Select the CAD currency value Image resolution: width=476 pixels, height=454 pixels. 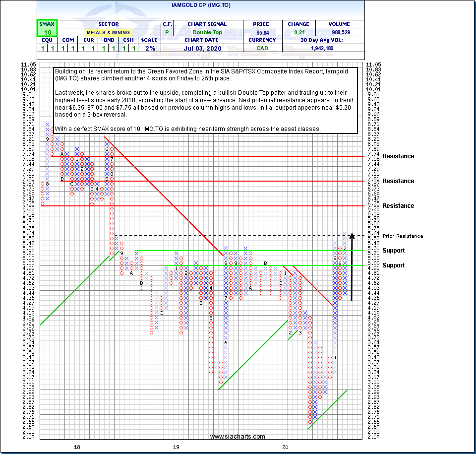[260, 48]
